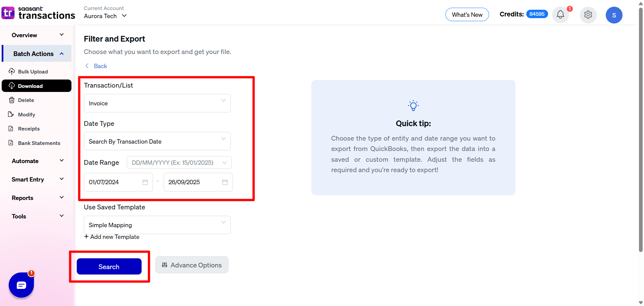Expand the Overview sidebar section
This screenshot has height=306, width=644.
tap(37, 35)
